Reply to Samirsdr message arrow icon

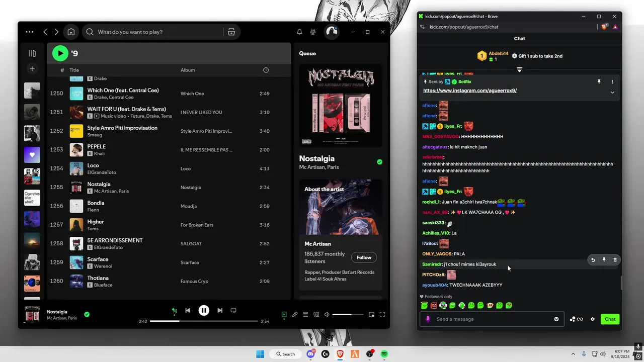tap(593, 260)
